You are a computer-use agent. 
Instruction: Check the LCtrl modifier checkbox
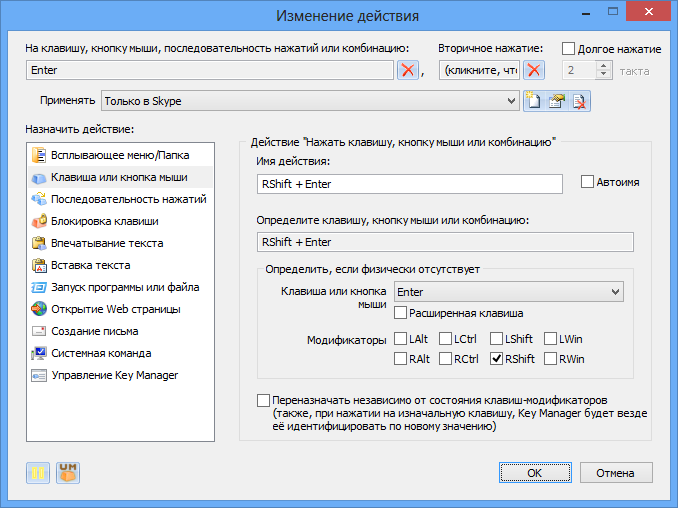[445, 339]
